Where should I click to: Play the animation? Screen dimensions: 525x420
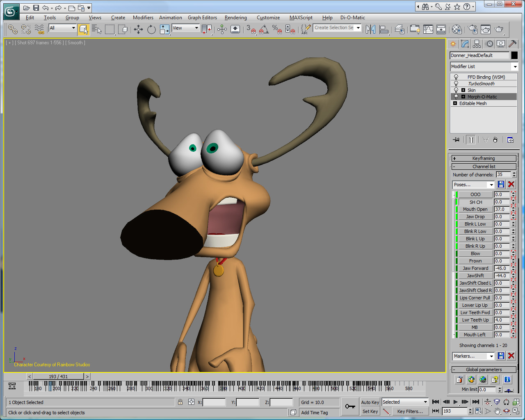455,402
